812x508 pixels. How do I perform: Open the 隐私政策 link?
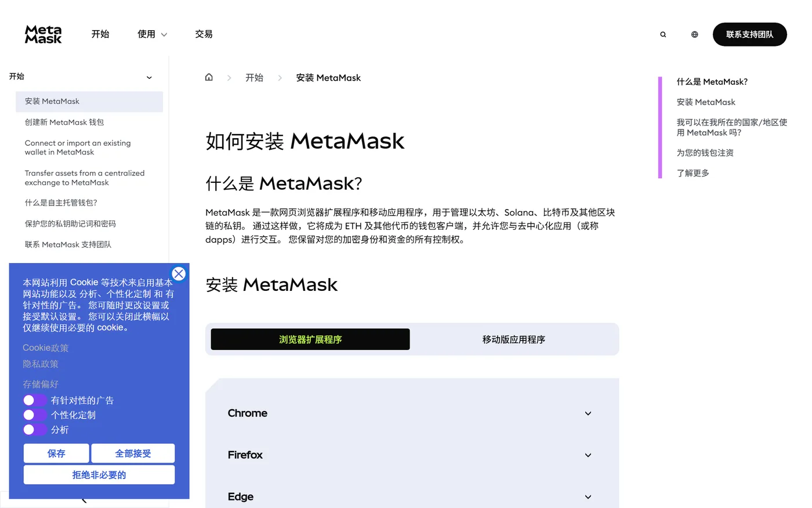tap(41, 364)
